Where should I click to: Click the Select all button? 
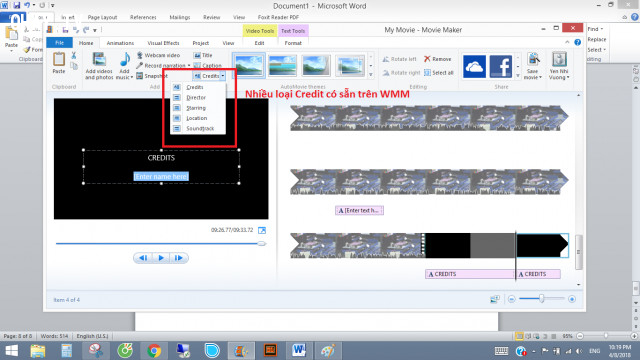[439, 73]
